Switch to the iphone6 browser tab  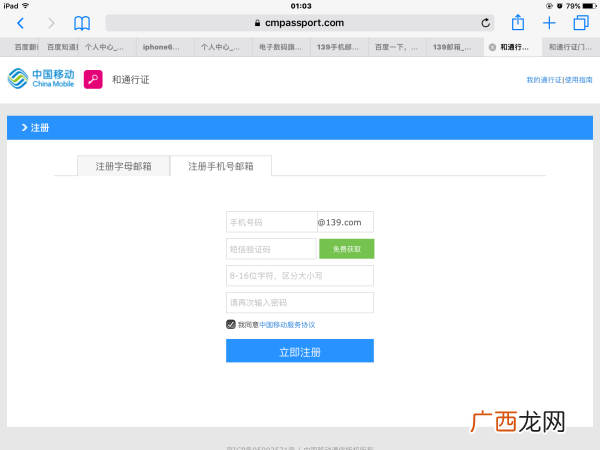pos(165,47)
